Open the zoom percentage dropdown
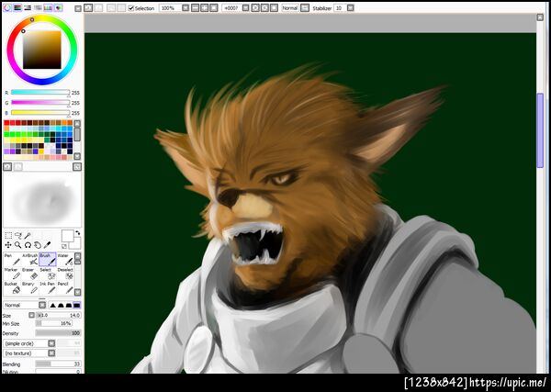 point(186,7)
